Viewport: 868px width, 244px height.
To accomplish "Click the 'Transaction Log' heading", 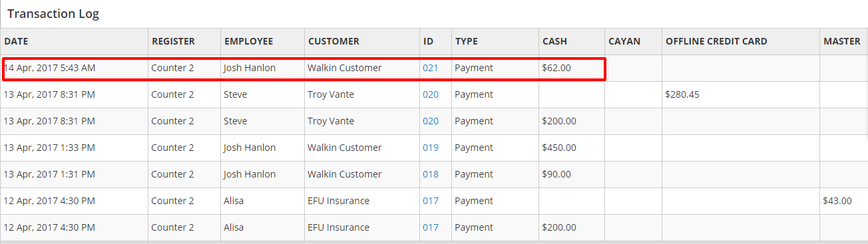I will [53, 14].
